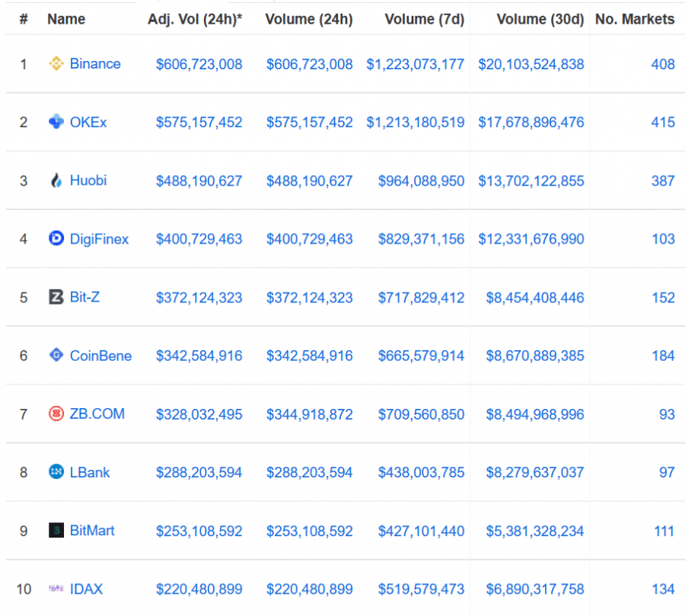Sort by the Name column header
685x616 pixels.
tap(66, 19)
